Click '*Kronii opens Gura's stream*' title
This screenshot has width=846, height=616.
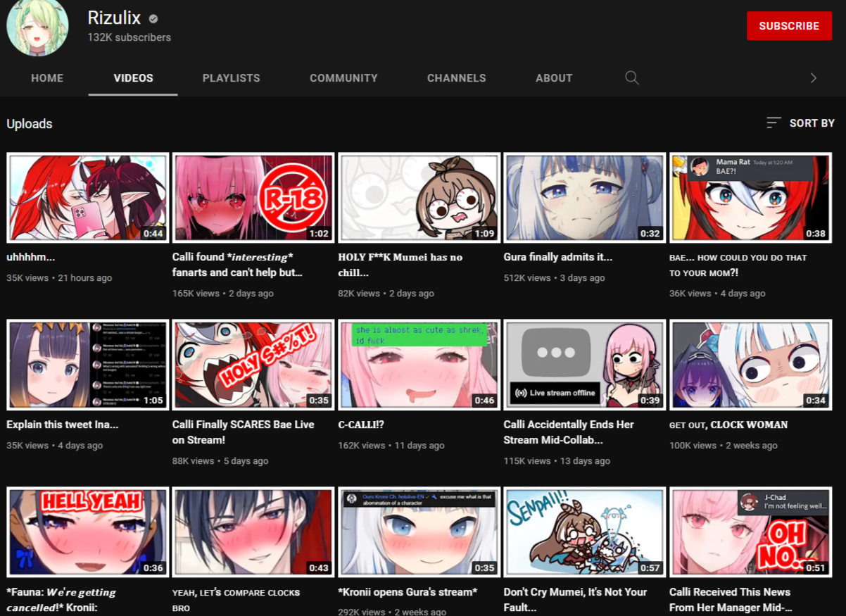click(408, 592)
